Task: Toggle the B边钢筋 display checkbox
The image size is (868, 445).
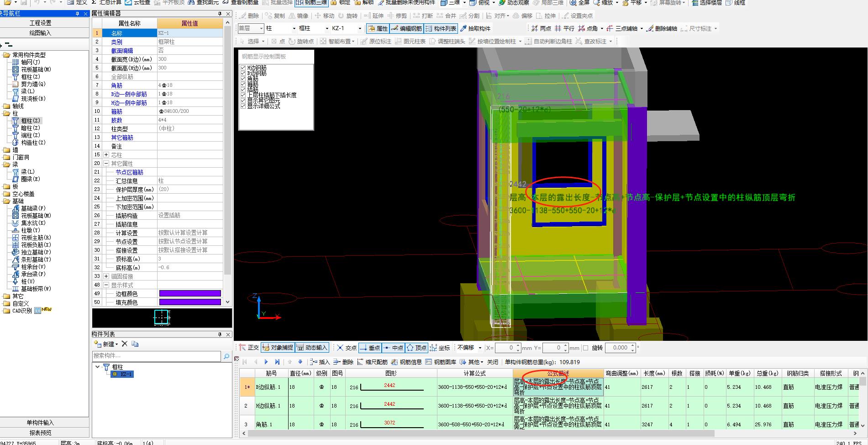Action: click(243, 73)
